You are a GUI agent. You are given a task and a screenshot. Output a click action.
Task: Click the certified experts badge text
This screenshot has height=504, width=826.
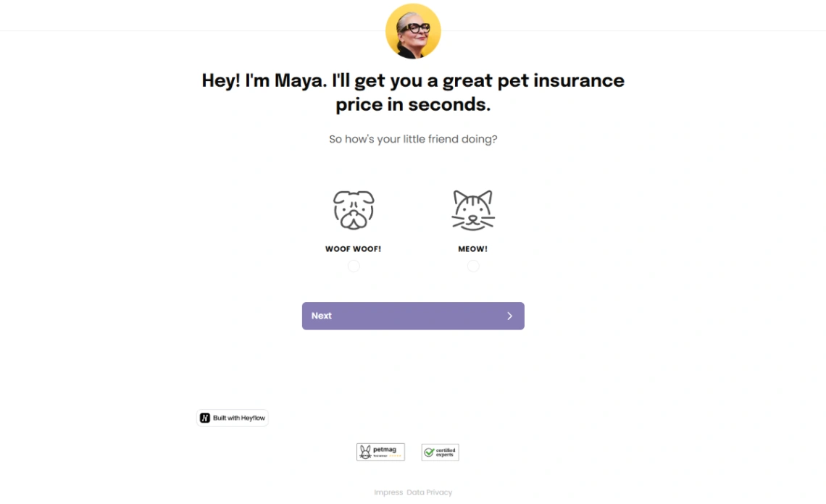tap(445, 453)
